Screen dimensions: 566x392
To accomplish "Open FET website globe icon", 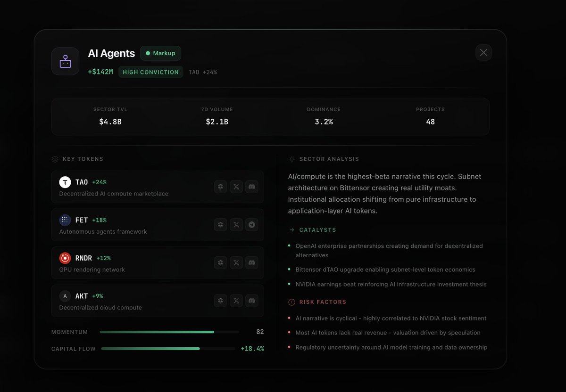I will pyautogui.click(x=221, y=225).
